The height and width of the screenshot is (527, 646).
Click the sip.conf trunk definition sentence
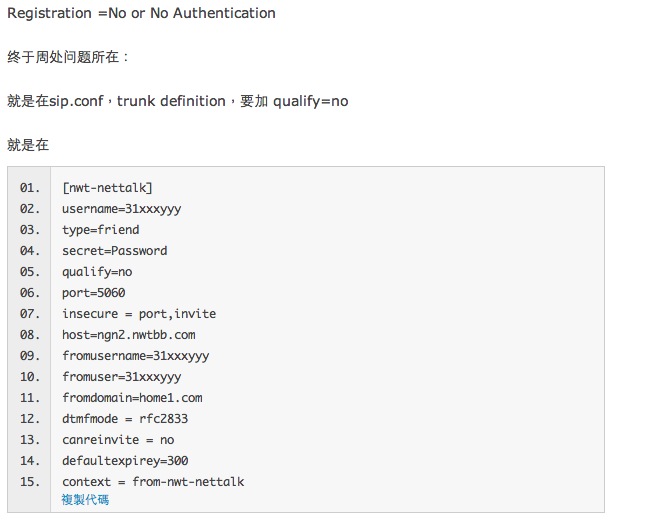tap(178, 101)
